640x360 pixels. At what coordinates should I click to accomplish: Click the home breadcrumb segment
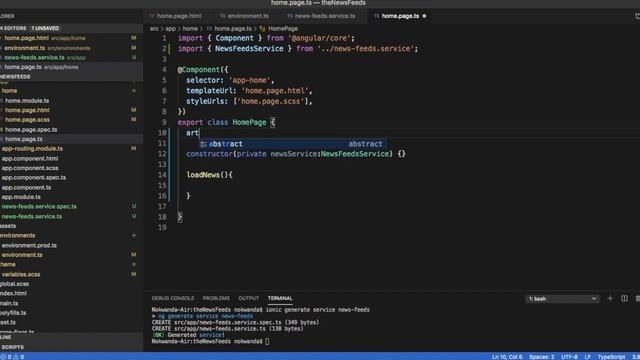190,29
